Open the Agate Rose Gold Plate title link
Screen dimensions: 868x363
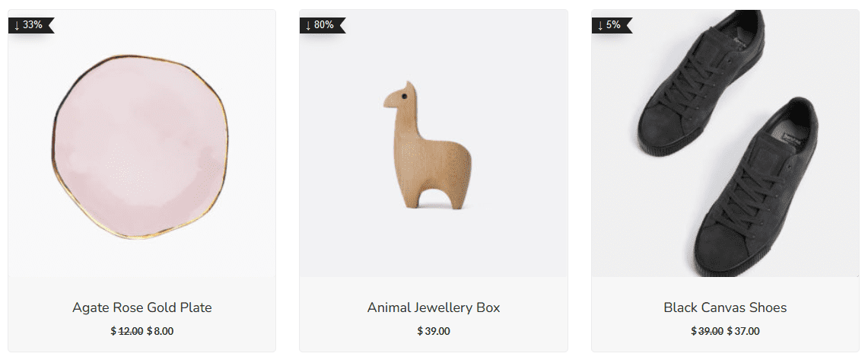click(141, 307)
